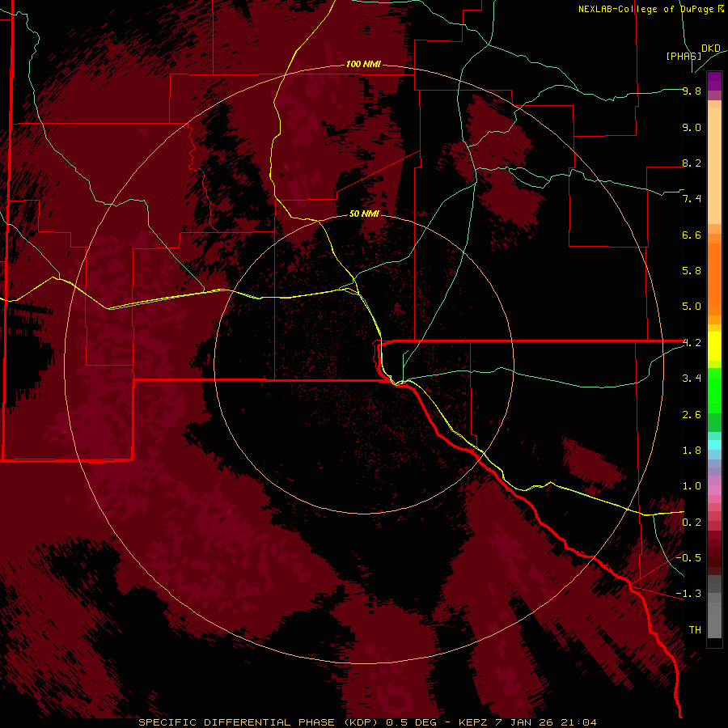The image size is (728, 728).
Task: Click the 0.2 legend value
Action: (x=692, y=523)
